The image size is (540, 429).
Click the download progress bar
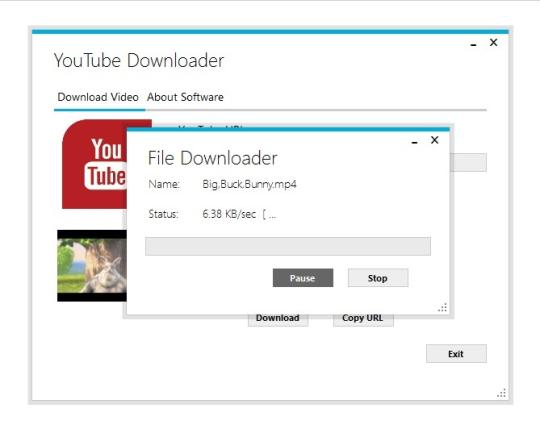(x=288, y=246)
